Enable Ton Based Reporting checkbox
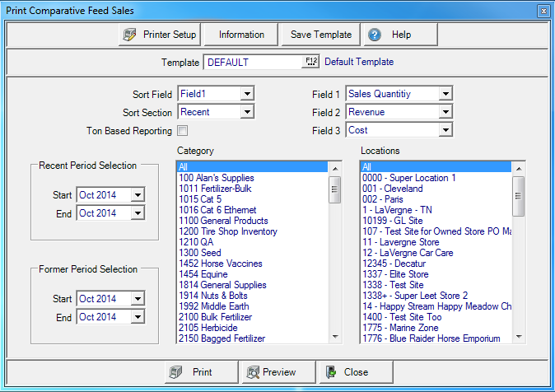Viewport: 555px width, 392px height. (182, 130)
